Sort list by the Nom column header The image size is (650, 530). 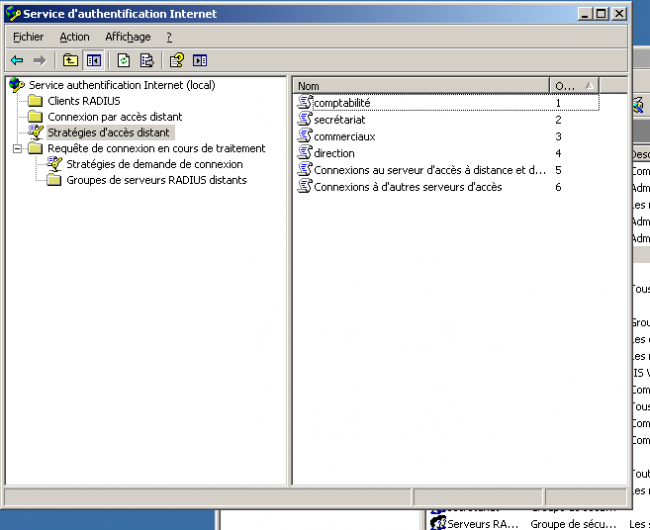[420, 86]
